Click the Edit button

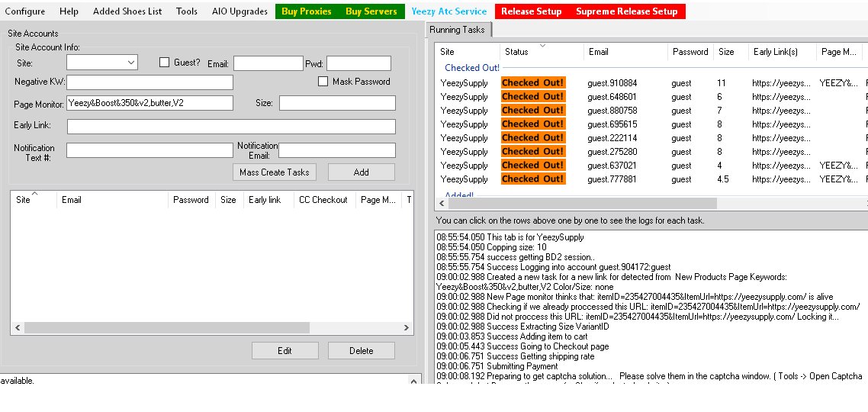285,350
